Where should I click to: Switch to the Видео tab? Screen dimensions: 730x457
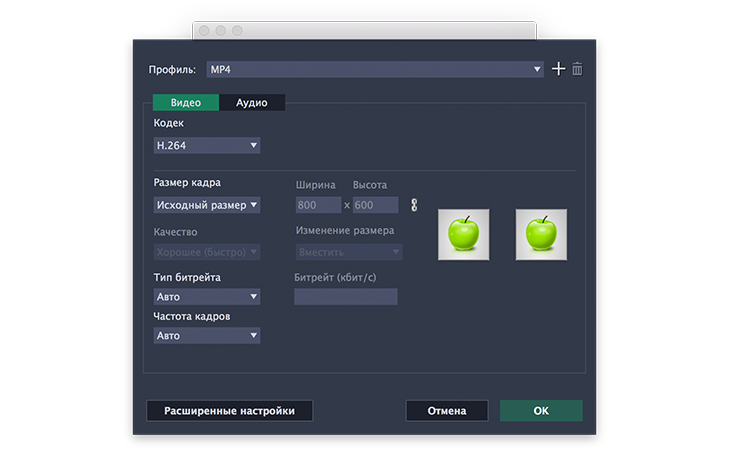tap(185, 102)
